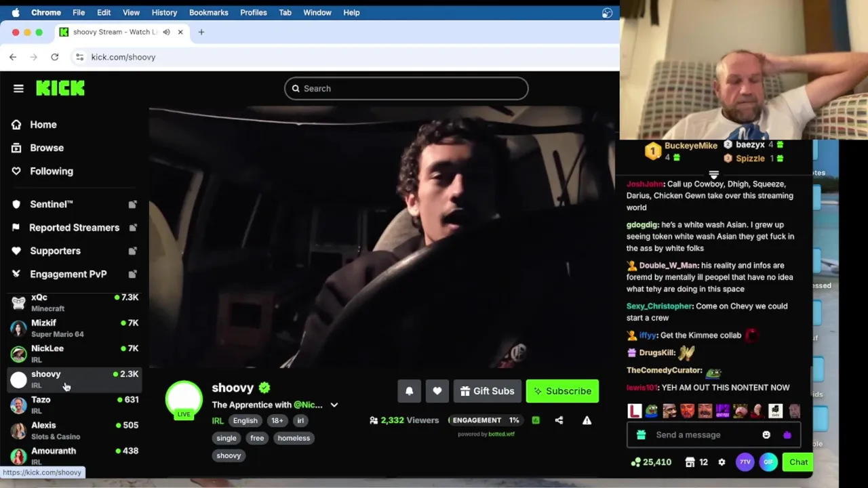Viewport: 868px width, 488px height.
Task: Go to Home in sidebar
Action: point(43,125)
